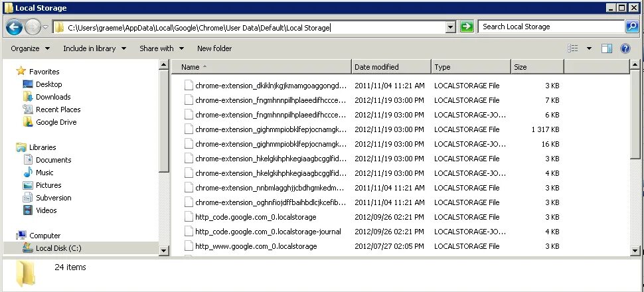Screen dimensions: 644x292
Task: Click file icon of http_www.google.com_0.localstorage
Action: pyautogui.click(x=189, y=246)
